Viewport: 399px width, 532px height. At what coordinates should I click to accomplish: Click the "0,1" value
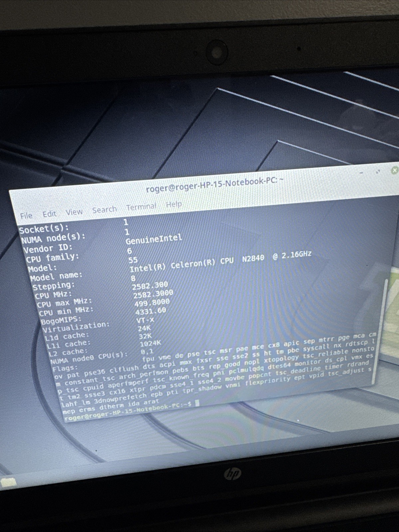coord(147,351)
